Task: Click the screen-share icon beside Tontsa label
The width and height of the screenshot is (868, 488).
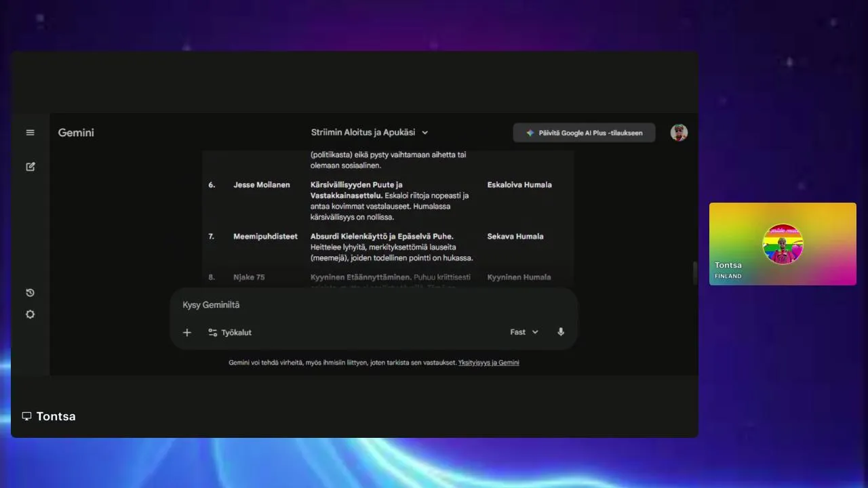Action: click(x=27, y=416)
